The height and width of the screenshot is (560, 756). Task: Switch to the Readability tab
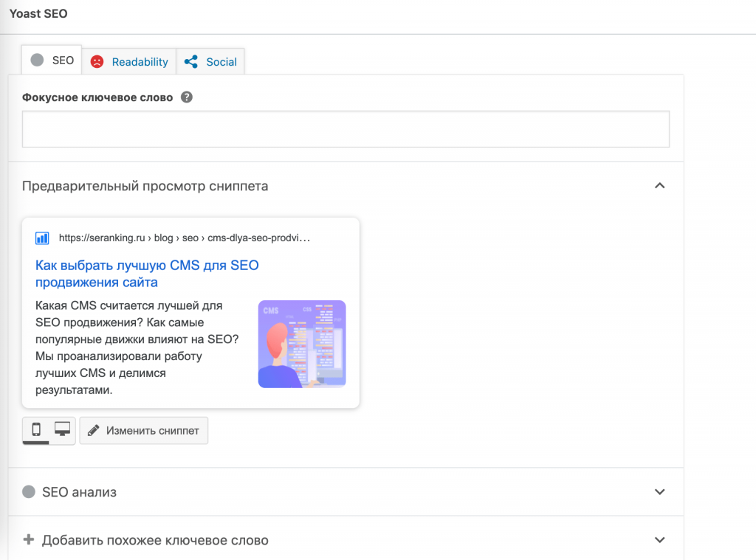129,62
